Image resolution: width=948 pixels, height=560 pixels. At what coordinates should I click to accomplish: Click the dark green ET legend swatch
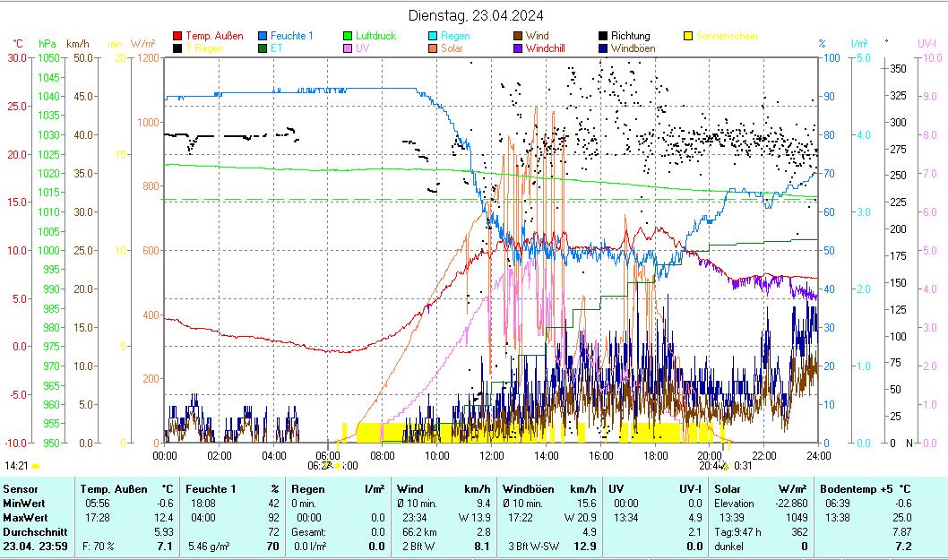(263, 48)
